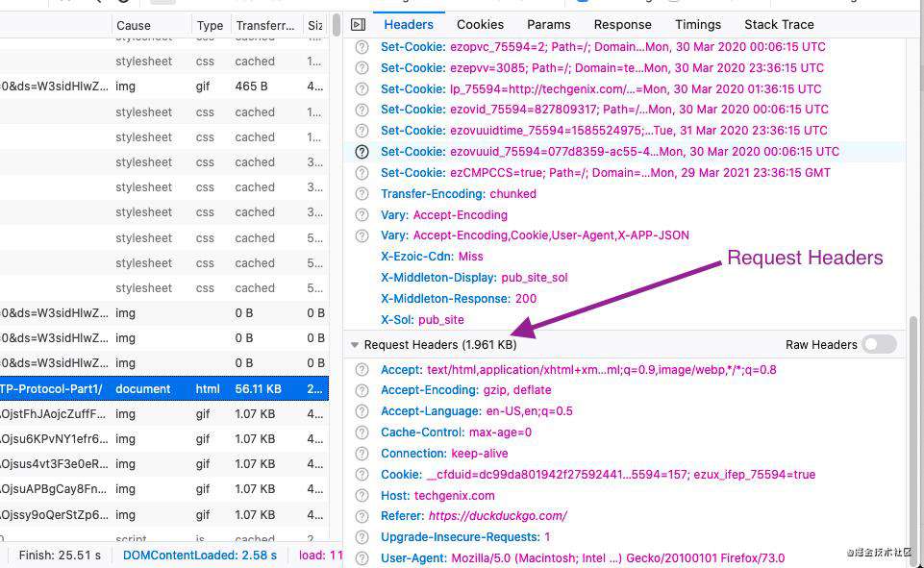Select the Ojsu6KPvNY1efr6 gif request
Image resolution: width=924 pixels, height=568 pixels.
(163, 439)
